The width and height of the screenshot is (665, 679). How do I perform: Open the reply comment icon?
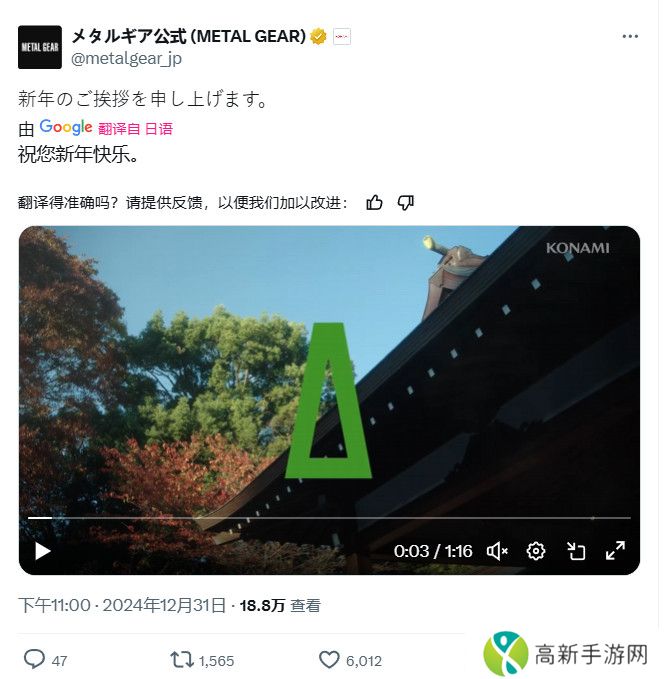pyautogui.click(x=34, y=660)
